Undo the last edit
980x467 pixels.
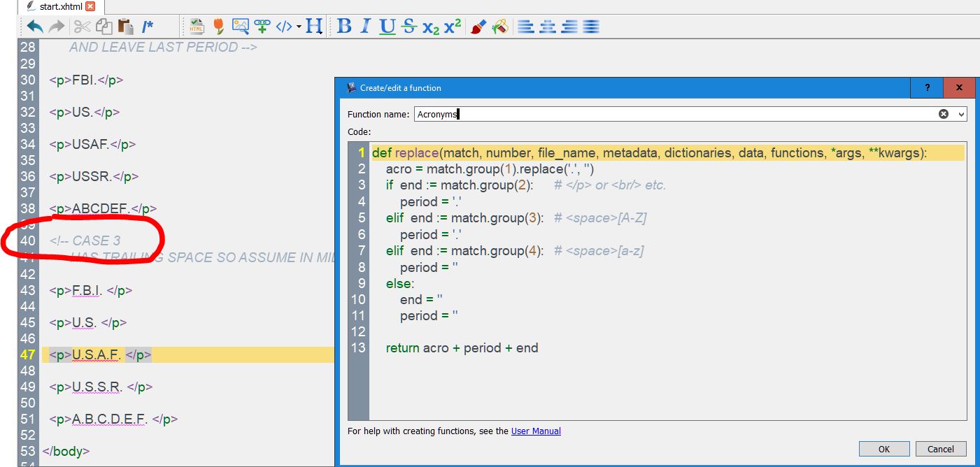point(34,27)
